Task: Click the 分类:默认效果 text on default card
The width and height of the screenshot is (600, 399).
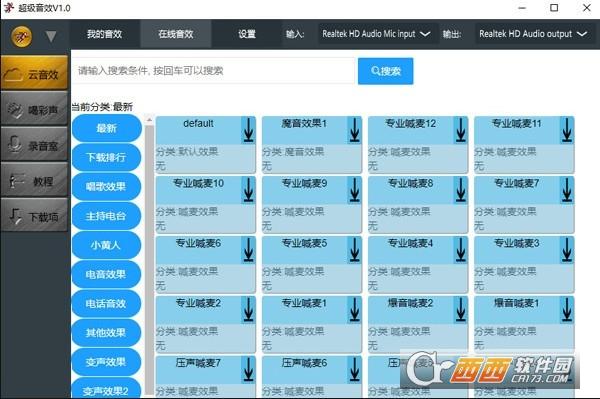Action: pos(187,152)
